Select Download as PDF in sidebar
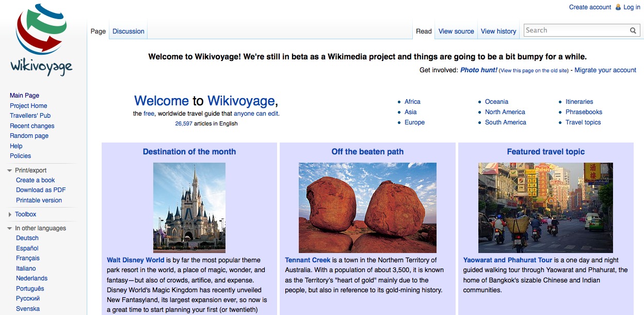 41,190
